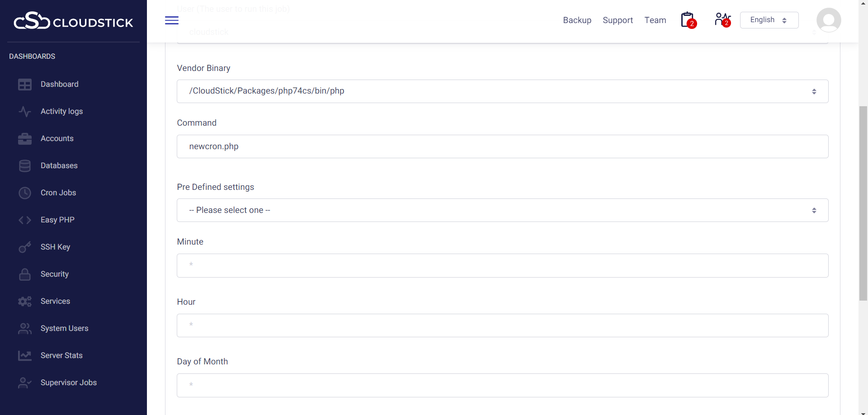
Task: Click the Security lock icon
Action: coord(25,274)
